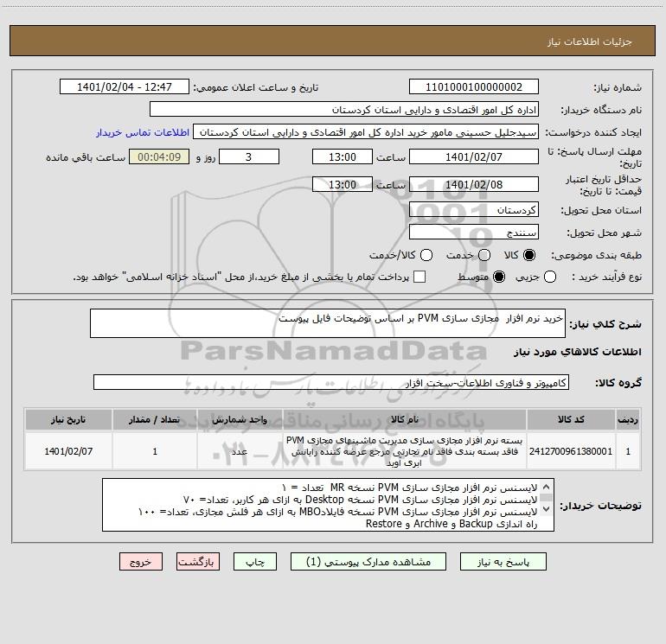Click the چاپ print button
Viewport: 666px width, 644px height.
(255, 562)
